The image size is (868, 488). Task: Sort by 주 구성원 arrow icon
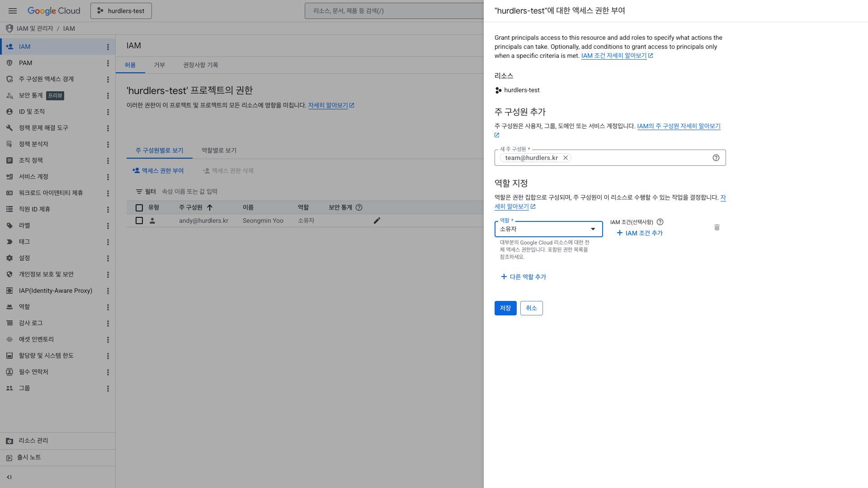[x=210, y=207]
